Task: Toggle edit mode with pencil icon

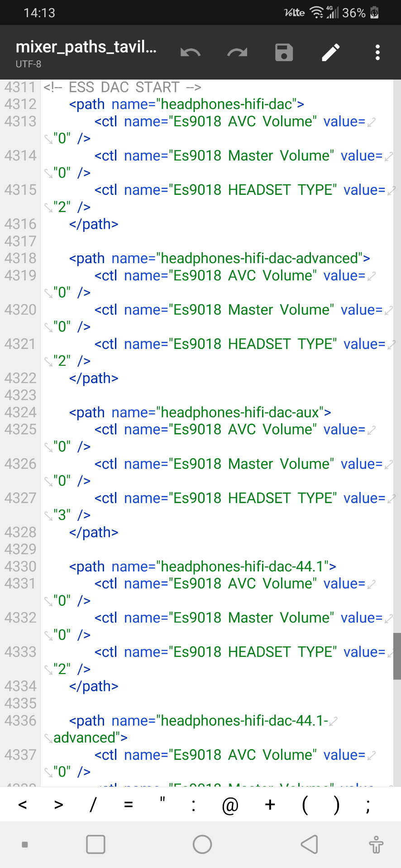Action: point(331,52)
